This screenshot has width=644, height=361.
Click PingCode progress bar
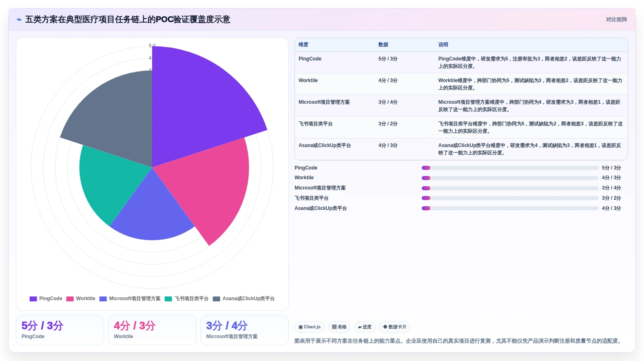click(x=510, y=168)
